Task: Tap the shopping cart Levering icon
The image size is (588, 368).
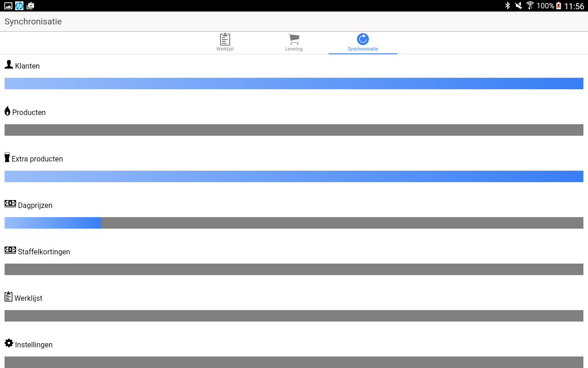Action: coord(294,39)
